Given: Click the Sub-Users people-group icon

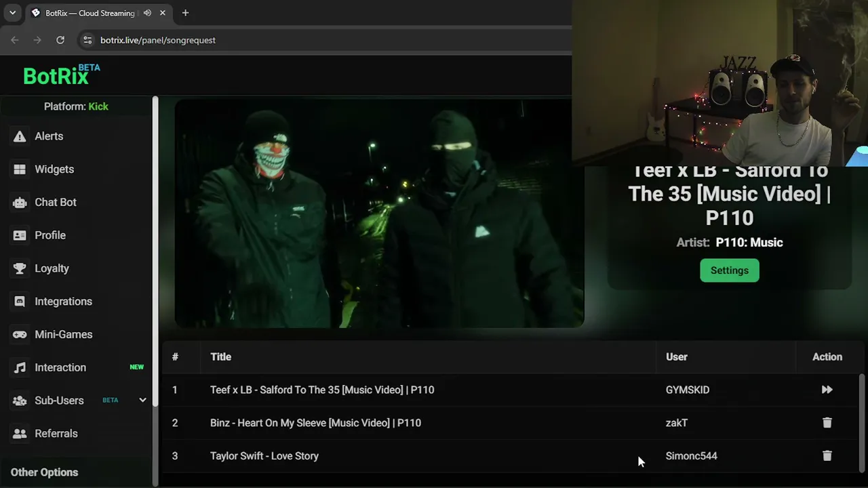Looking at the screenshot, I should [x=20, y=401].
